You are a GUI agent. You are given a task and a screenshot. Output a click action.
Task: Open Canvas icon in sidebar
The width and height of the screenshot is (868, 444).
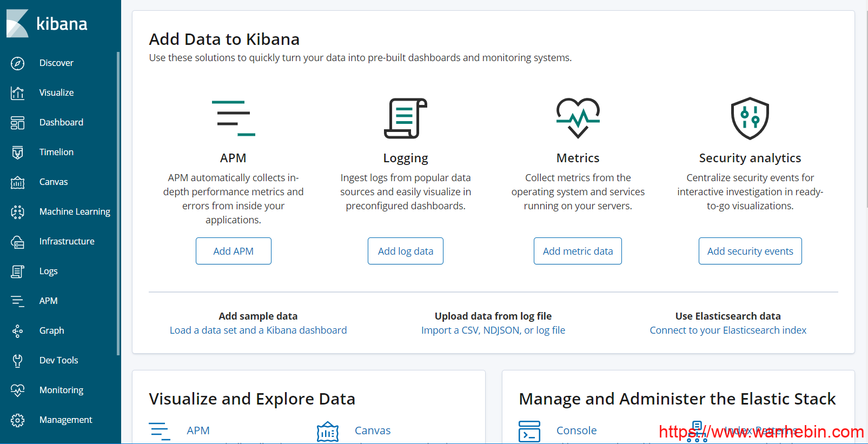coord(17,182)
